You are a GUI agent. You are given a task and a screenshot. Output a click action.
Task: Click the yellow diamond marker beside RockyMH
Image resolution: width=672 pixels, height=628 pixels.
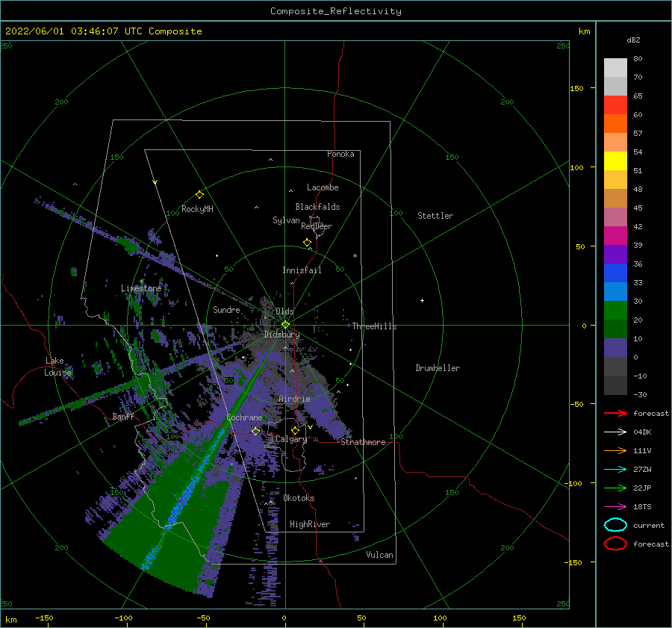pos(199,195)
